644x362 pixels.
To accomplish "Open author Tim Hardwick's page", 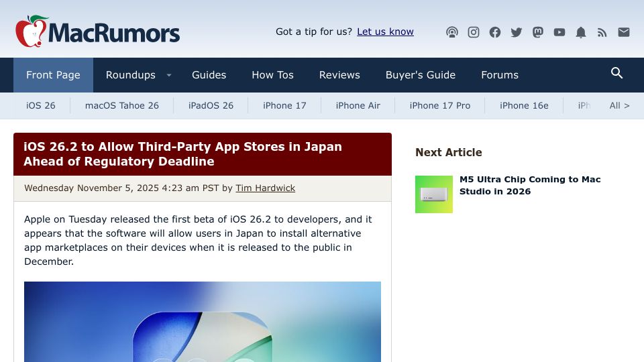I will [266, 188].
